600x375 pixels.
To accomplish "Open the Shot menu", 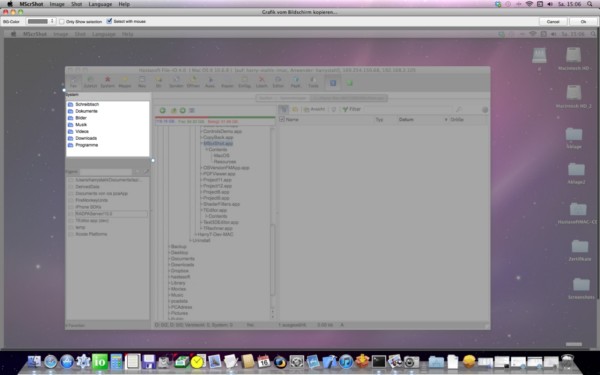I will pos(77,4).
